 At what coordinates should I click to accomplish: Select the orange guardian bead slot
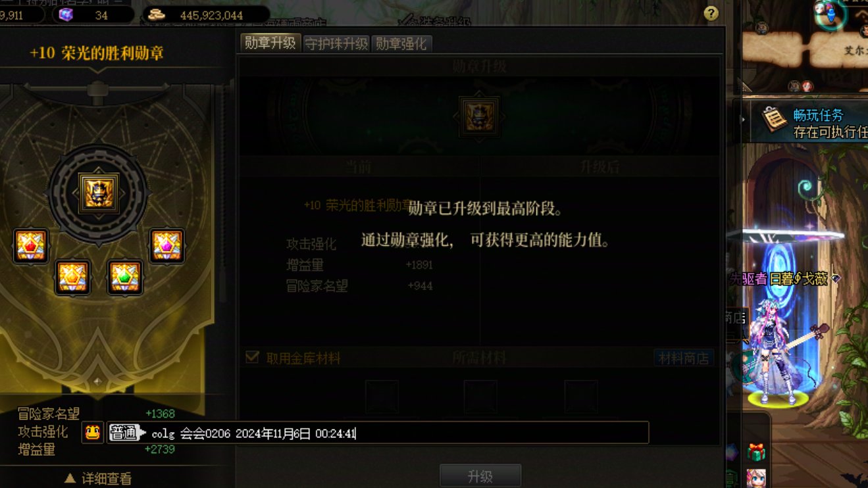72,278
